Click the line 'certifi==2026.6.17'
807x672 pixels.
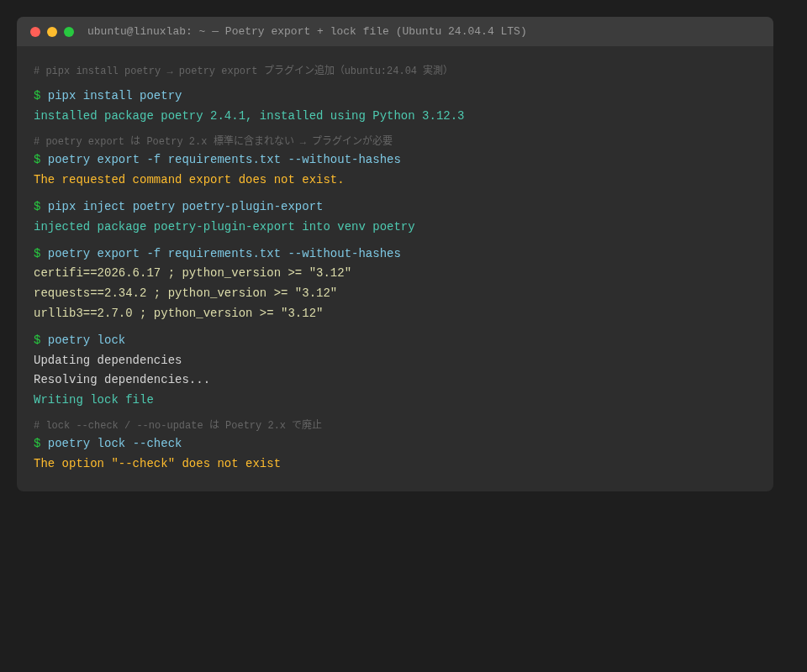[192, 273]
